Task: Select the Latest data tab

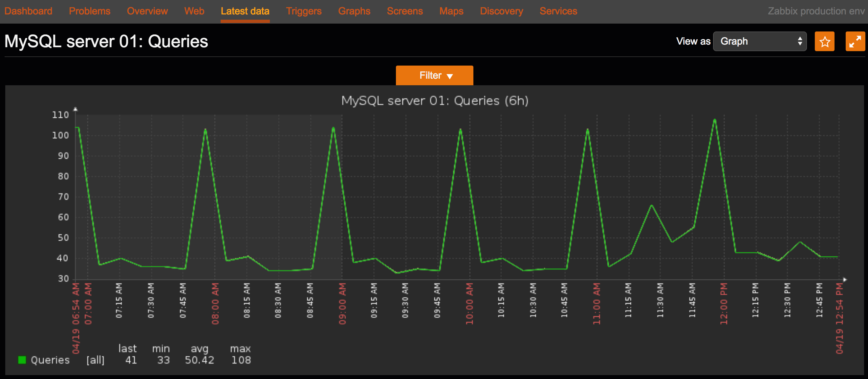Action: coord(245,11)
